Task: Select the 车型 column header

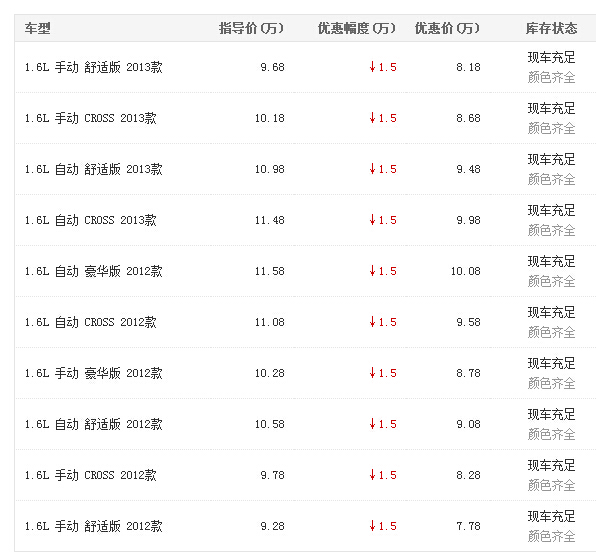Action: tap(37, 28)
